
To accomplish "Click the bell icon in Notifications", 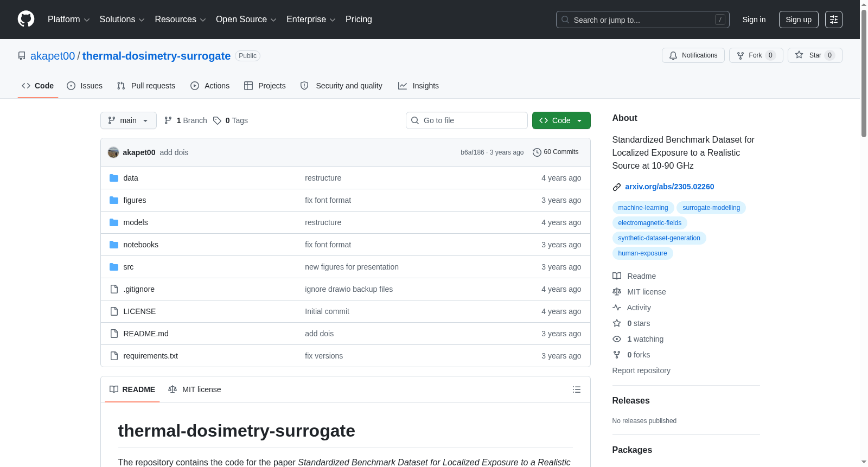I will (673, 55).
